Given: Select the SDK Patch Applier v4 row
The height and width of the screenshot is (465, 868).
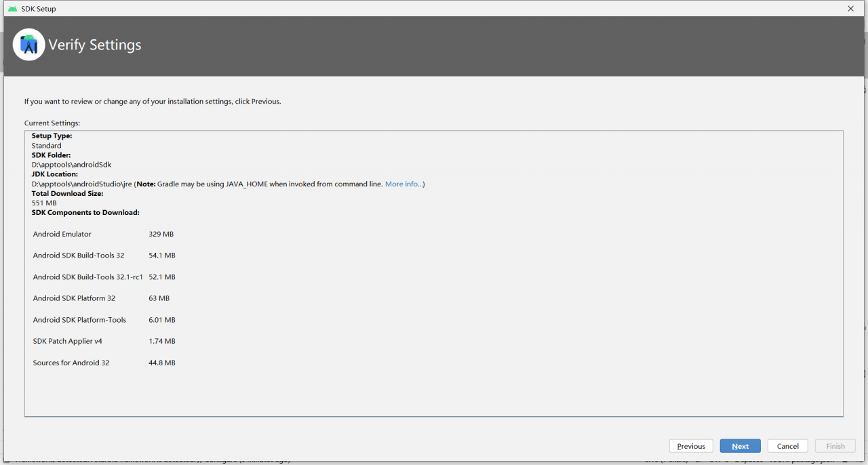Looking at the screenshot, I should tap(68, 341).
